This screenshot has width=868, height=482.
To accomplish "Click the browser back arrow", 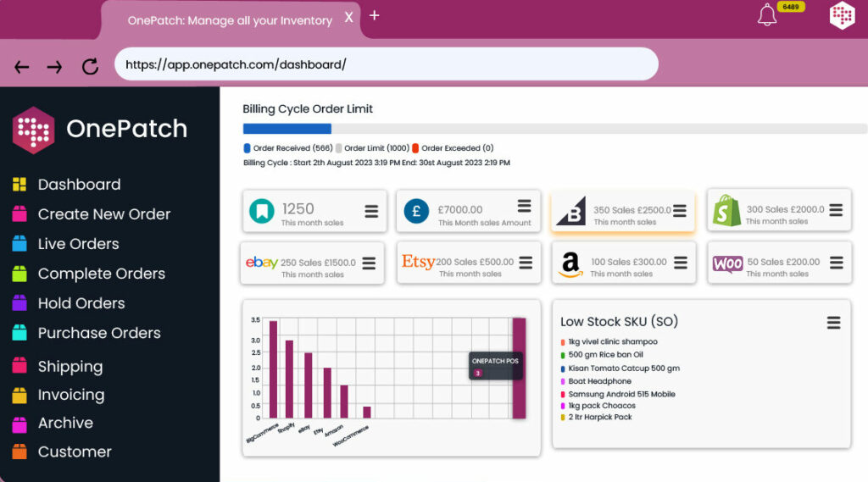I will tap(22, 67).
